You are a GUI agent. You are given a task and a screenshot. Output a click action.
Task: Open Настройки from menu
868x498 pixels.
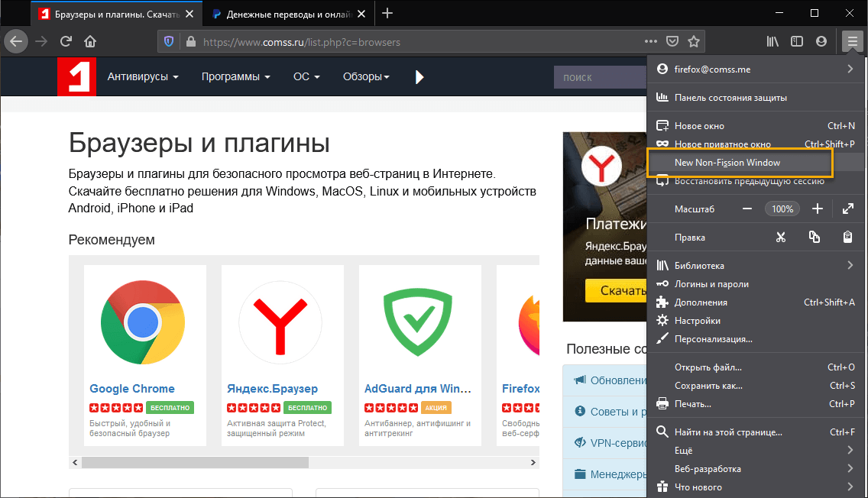click(x=755, y=320)
